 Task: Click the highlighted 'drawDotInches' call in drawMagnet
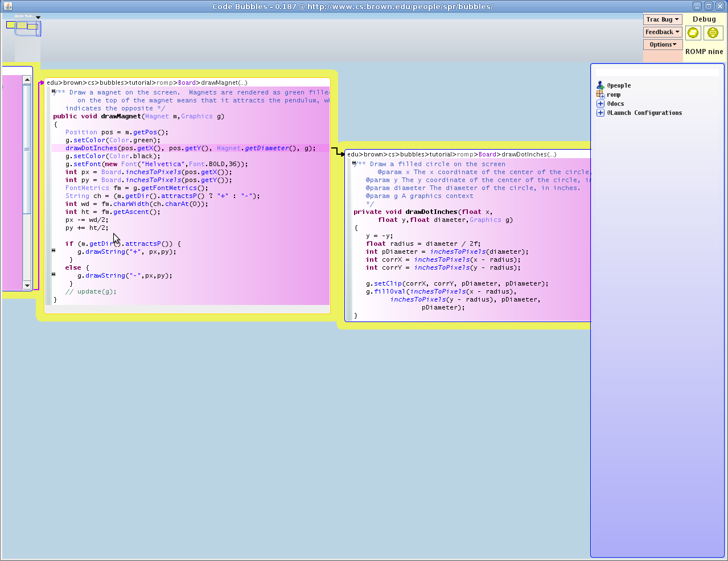(91, 148)
